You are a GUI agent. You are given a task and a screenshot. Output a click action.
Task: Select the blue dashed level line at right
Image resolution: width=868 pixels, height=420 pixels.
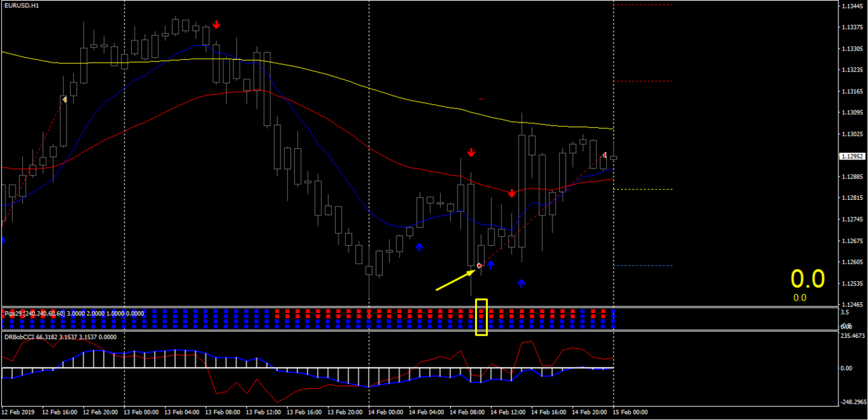coord(643,265)
